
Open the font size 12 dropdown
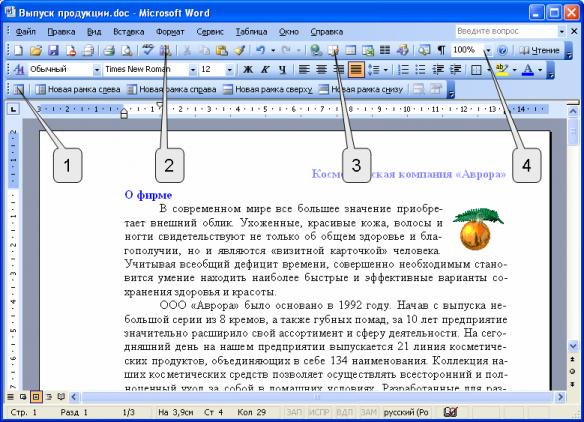[x=229, y=70]
